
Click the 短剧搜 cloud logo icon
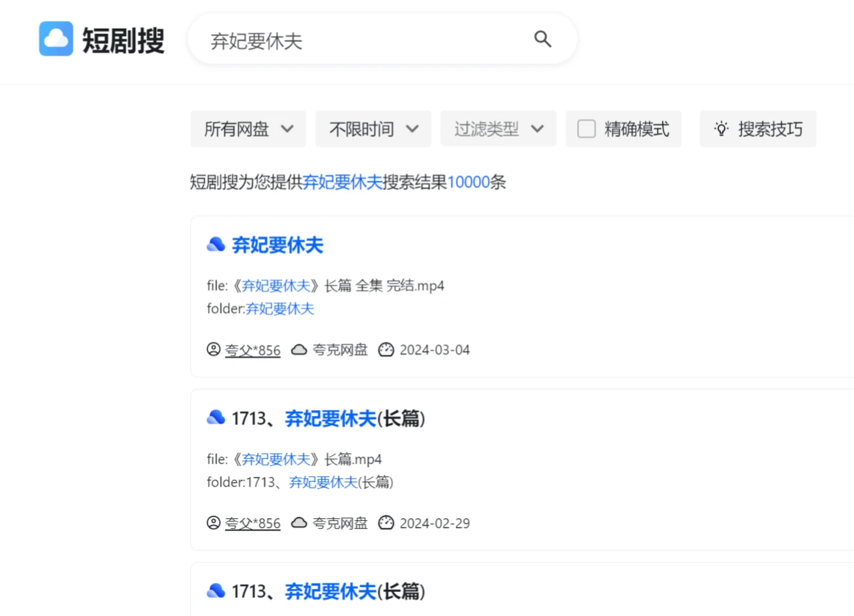55,39
